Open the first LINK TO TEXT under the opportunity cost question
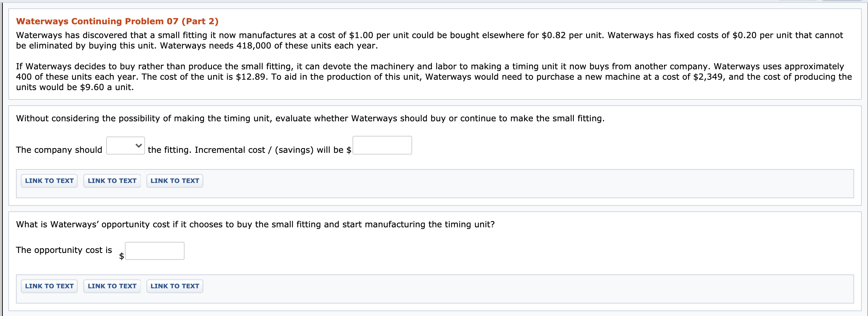The height and width of the screenshot is (316, 868). [49, 286]
